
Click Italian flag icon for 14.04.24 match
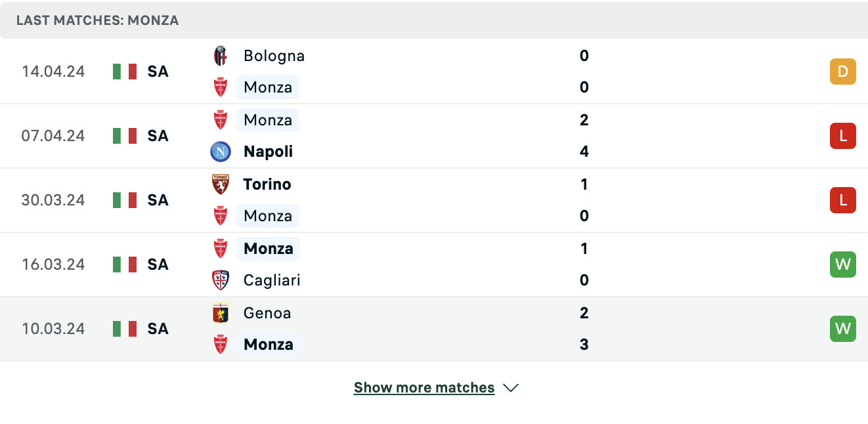125,72
